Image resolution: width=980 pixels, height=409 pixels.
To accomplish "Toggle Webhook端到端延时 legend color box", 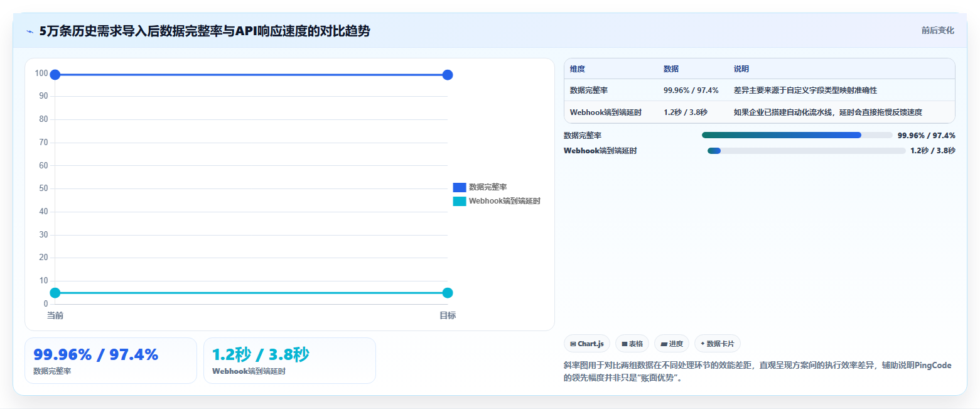I will [460, 201].
